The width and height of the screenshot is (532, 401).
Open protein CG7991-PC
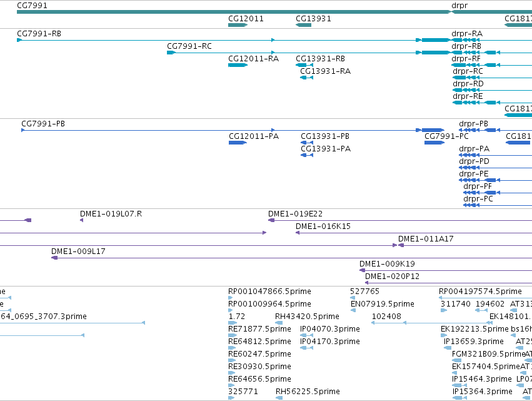pyautogui.click(x=446, y=136)
